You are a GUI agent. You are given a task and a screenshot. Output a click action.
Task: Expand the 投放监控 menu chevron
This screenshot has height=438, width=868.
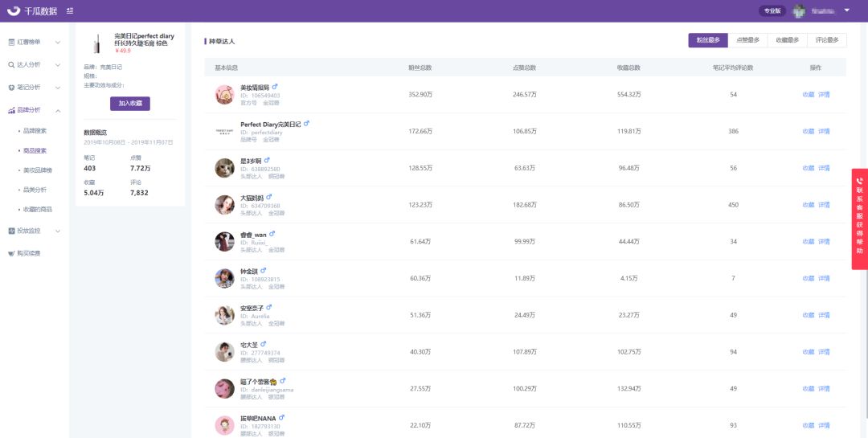click(58, 231)
